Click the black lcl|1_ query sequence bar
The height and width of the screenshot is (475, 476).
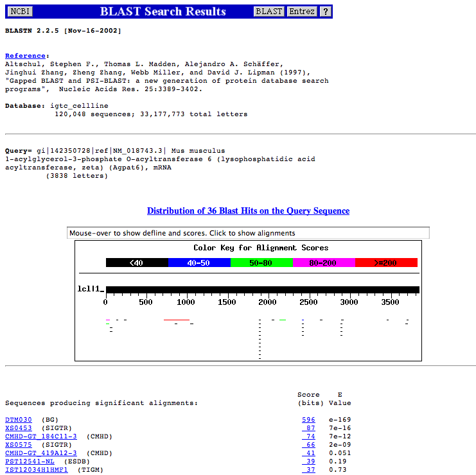pyautogui.click(x=262, y=289)
